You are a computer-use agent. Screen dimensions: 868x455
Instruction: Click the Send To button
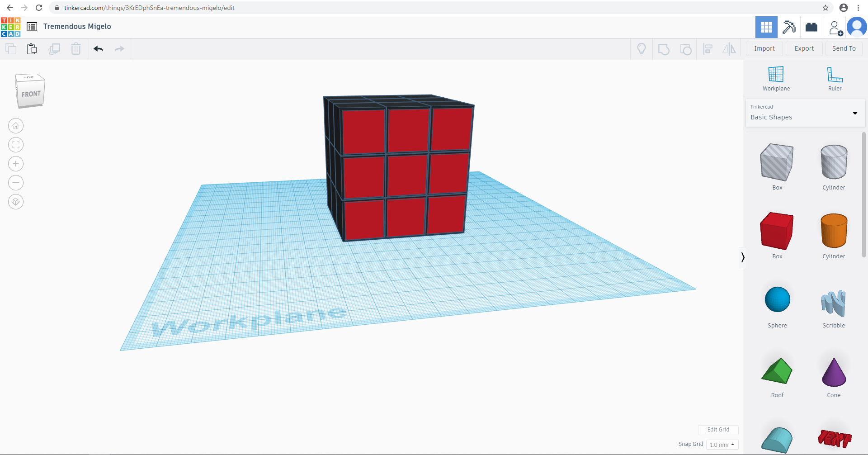tap(844, 48)
